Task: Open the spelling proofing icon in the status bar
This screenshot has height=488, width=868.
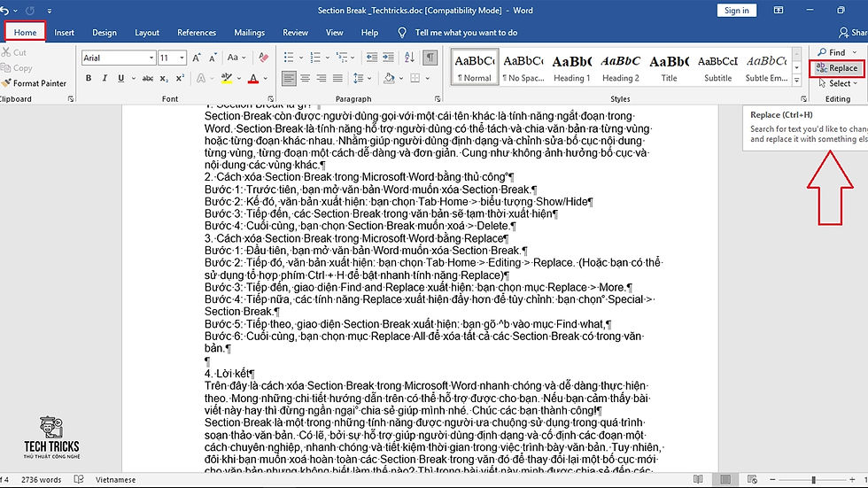Action: click(79, 479)
